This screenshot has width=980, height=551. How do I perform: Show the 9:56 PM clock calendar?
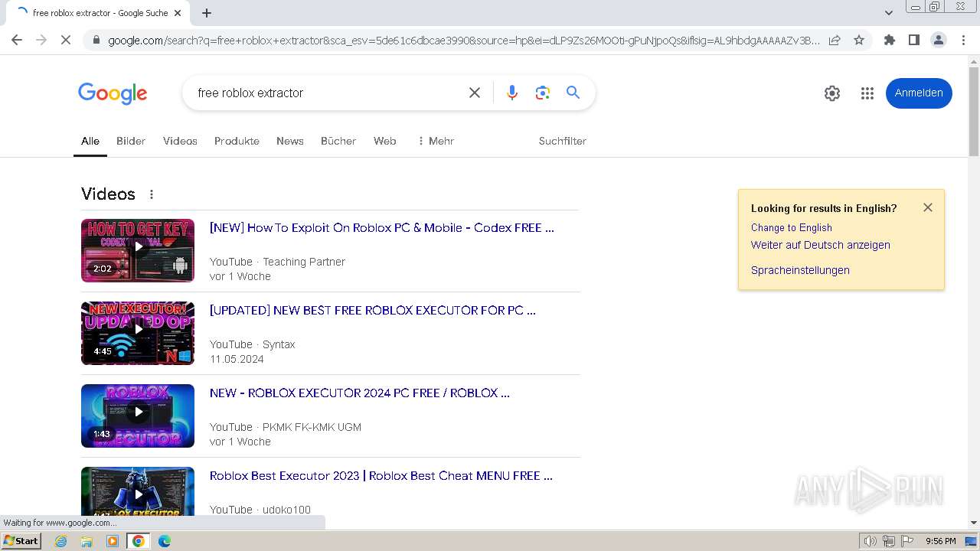click(x=940, y=541)
